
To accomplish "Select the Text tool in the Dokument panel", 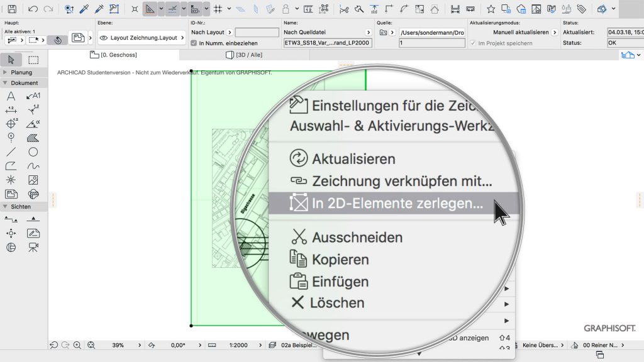I will coord(9,97).
